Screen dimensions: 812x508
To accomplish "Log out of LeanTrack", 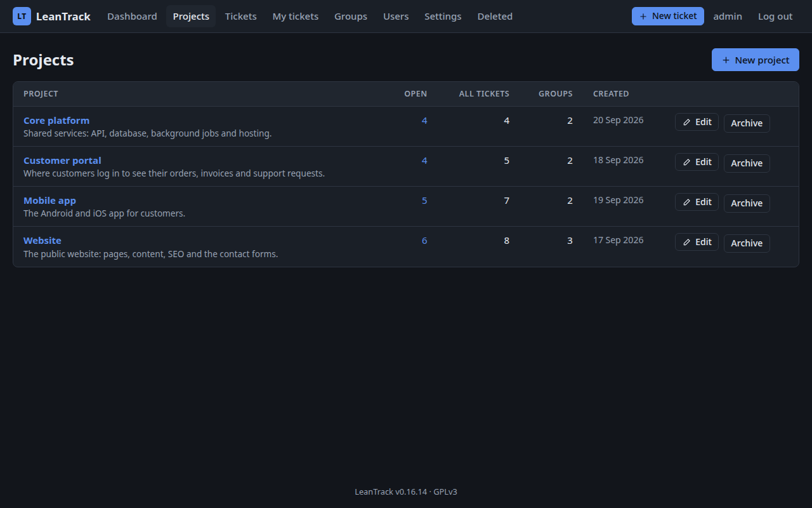I will tap(775, 17).
